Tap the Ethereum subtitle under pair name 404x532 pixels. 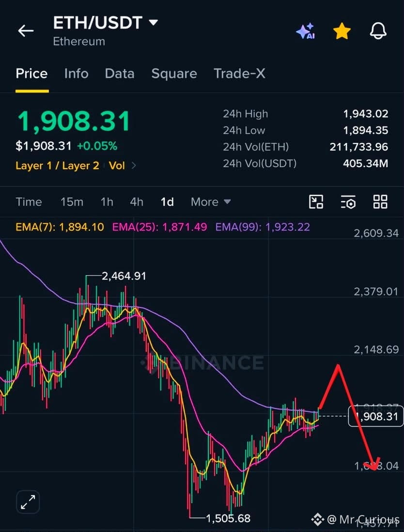[79, 41]
